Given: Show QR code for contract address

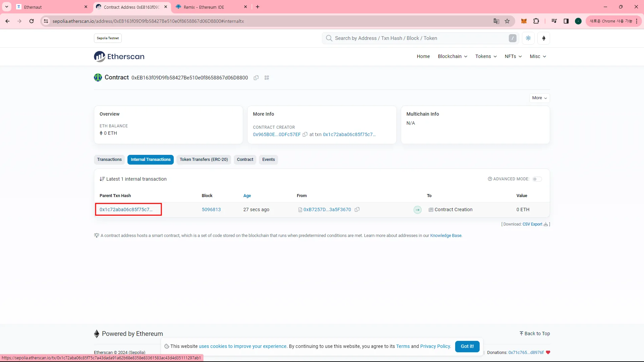Looking at the screenshot, I should (x=267, y=78).
